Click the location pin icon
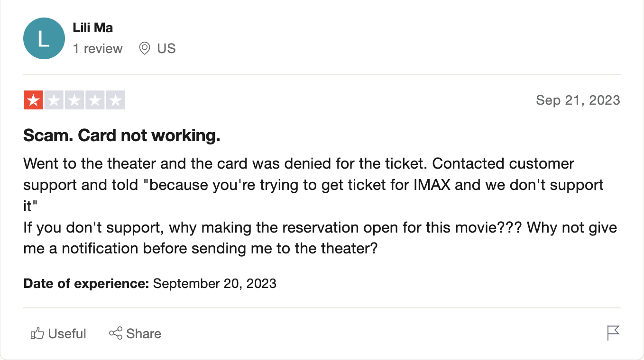Image resolution: width=644 pixels, height=360 pixels. [x=145, y=48]
